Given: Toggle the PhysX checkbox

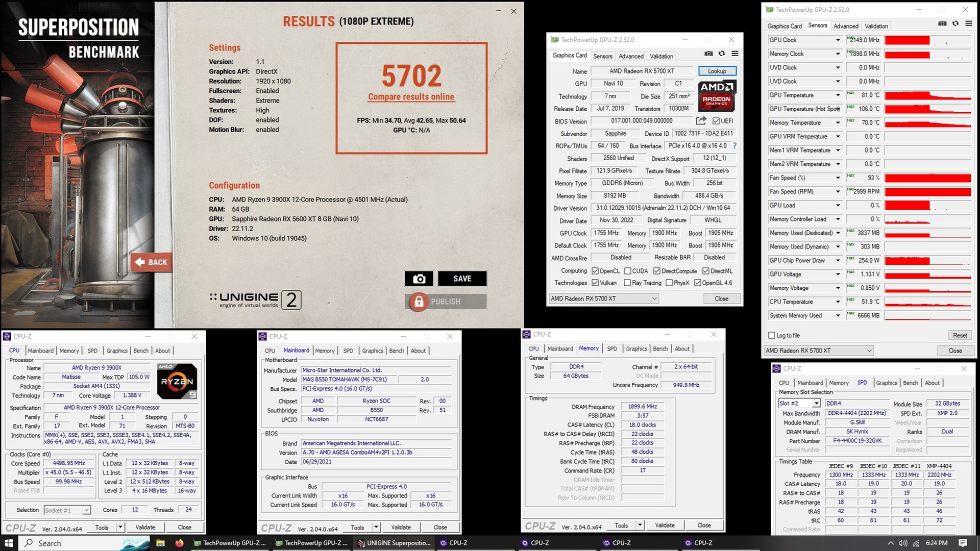Looking at the screenshot, I should pos(669,283).
